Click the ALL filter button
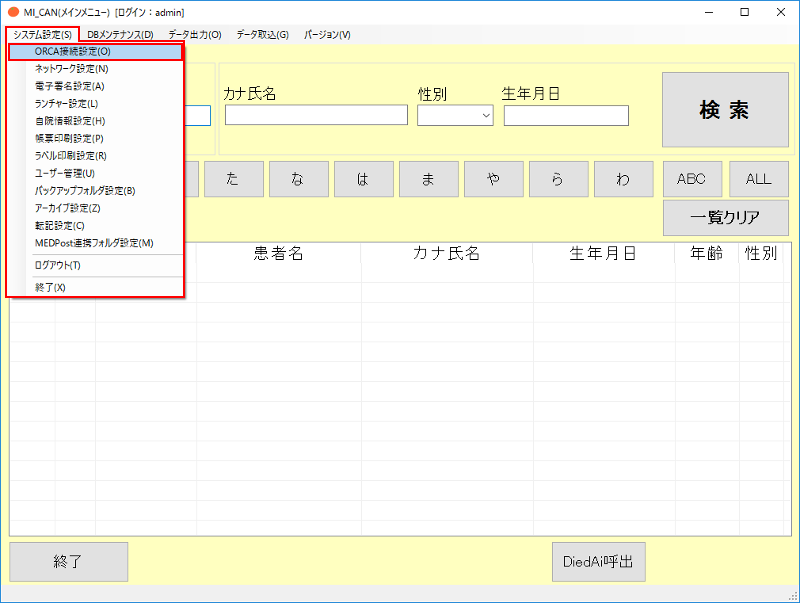 point(758,179)
